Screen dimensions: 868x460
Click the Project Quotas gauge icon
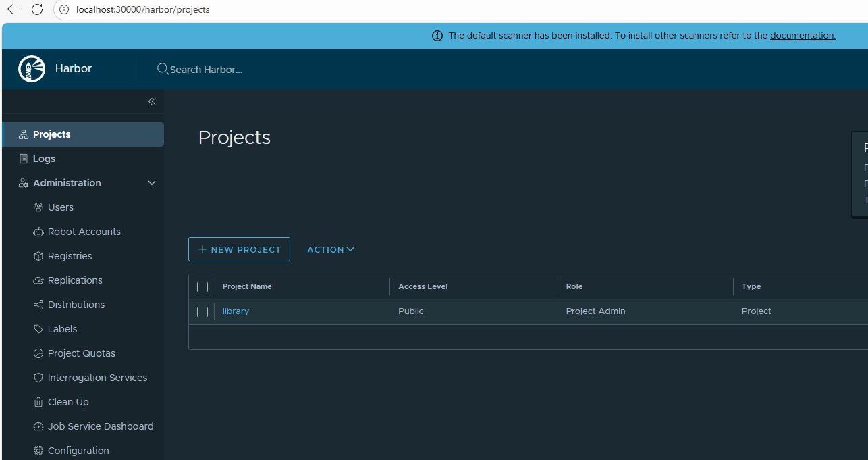(38, 353)
